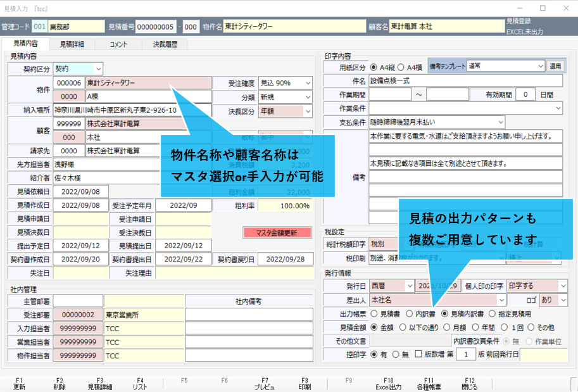Open the ロゴ dropdown
The height and width of the screenshot is (392, 578).
click(x=563, y=300)
